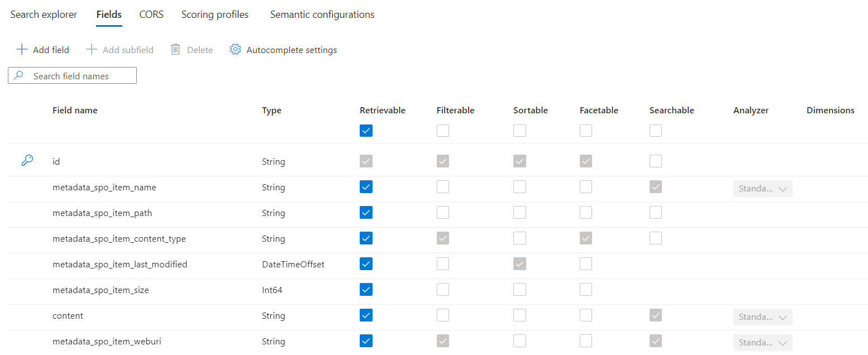Enable Sortable for the content field
This screenshot has width=868, height=355.
[x=519, y=315]
